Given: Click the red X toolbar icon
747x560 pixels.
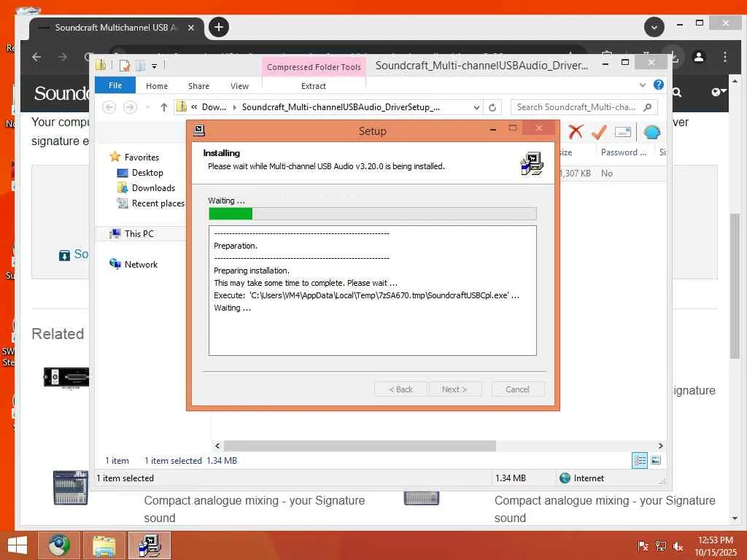Looking at the screenshot, I should [x=576, y=131].
